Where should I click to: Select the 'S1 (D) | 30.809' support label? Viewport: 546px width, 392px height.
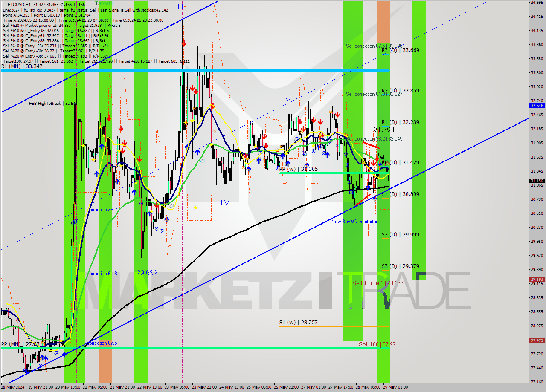401,194
